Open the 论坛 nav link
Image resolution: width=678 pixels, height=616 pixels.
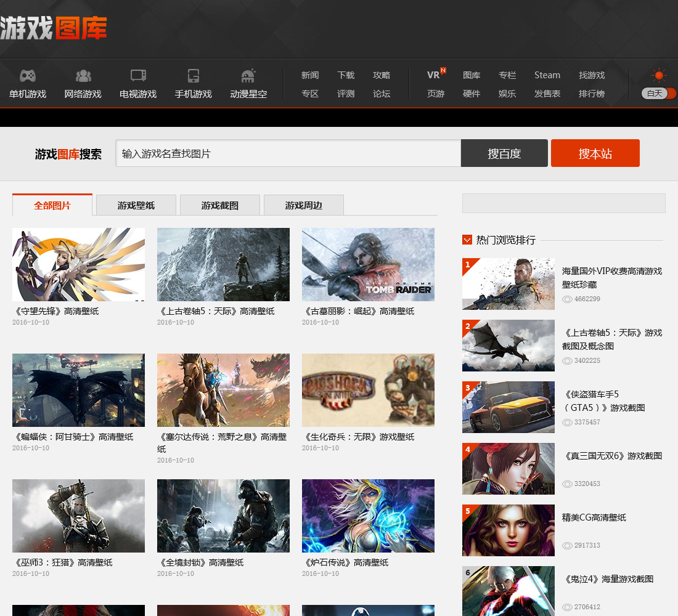tap(382, 94)
